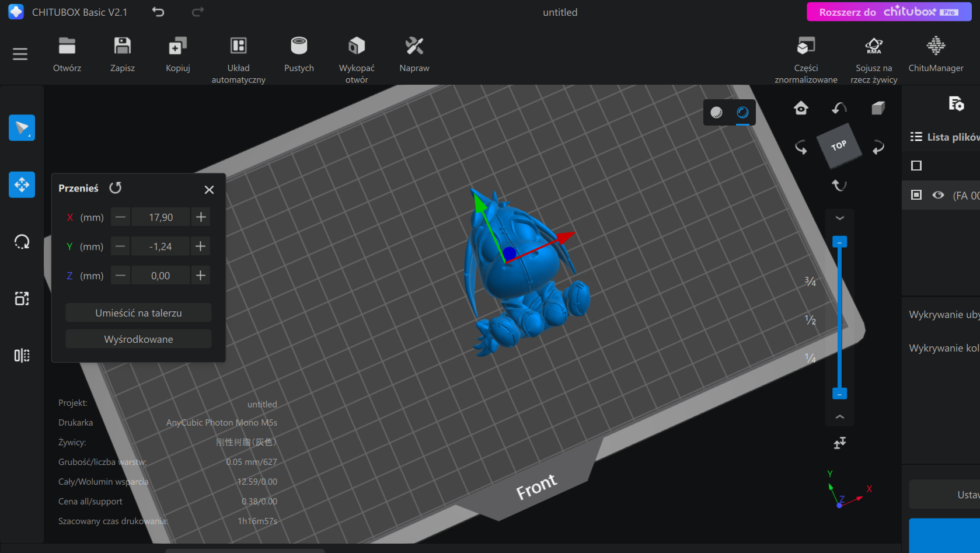Click the Ustaw settings button
Screen dimensions: 980x553
(x=944, y=495)
